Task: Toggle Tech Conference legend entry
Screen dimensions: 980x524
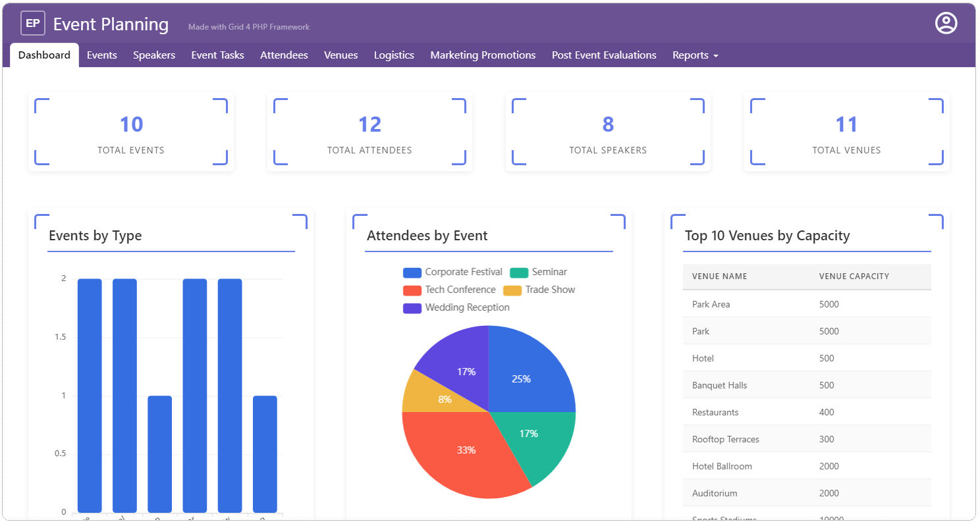Action: coord(449,290)
